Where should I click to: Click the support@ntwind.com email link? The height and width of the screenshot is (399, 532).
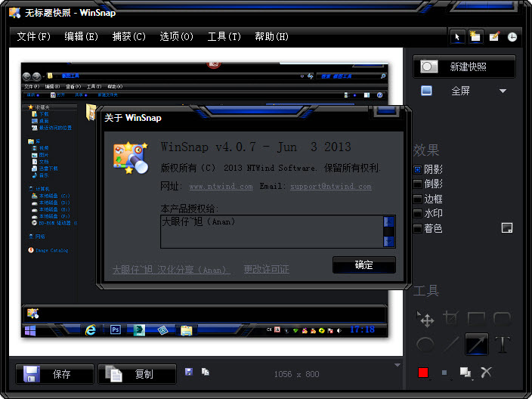pyautogui.click(x=331, y=187)
